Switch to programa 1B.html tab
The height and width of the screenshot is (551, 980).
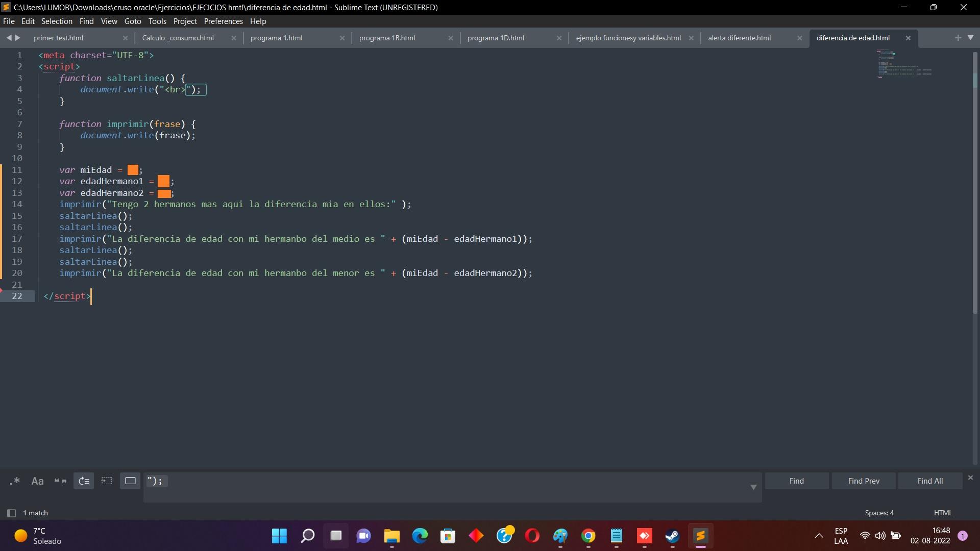tap(387, 38)
